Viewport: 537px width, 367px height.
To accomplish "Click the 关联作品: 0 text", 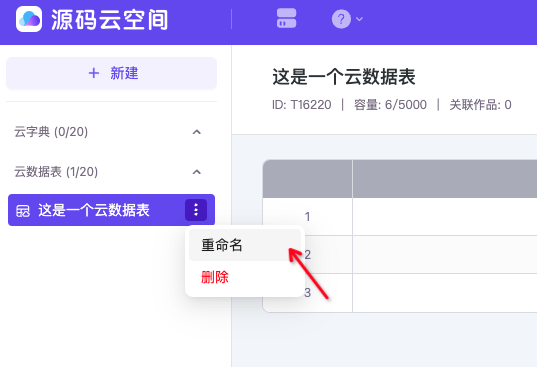I will click(480, 105).
